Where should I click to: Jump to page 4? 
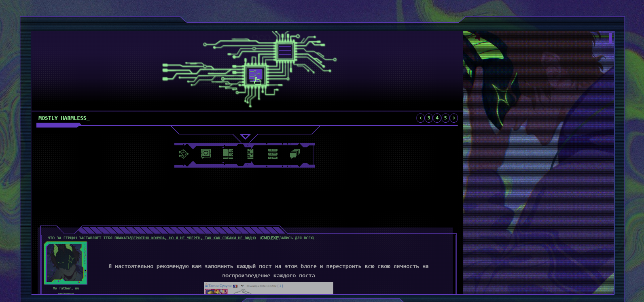click(x=437, y=118)
